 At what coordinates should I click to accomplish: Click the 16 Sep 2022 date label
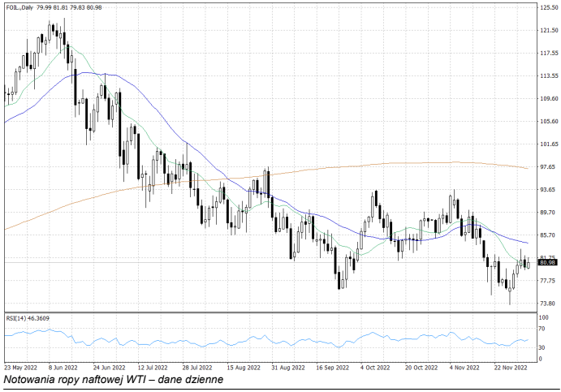coord(330,367)
